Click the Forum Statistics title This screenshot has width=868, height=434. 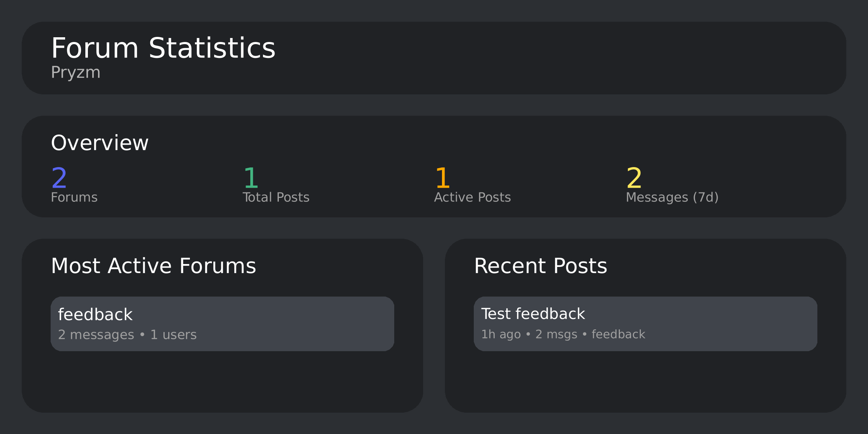click(x=163, y=47)
